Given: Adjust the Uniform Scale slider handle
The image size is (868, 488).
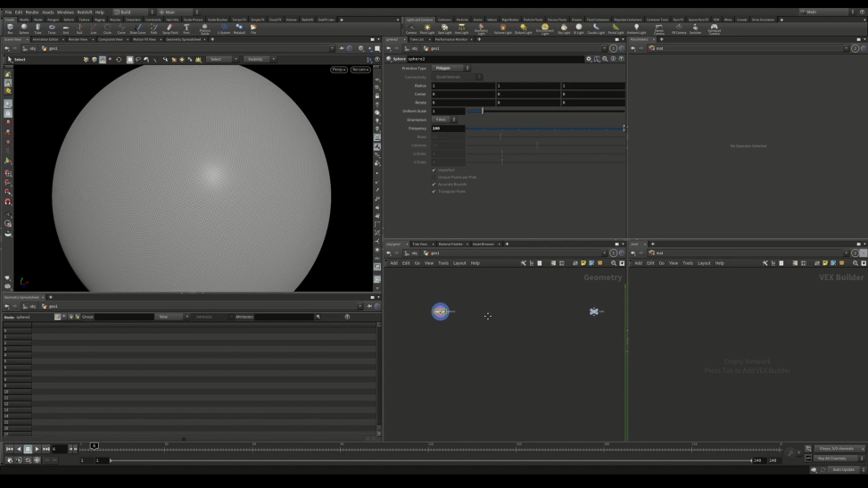Looking at the screenshot, I should [482, 111].
